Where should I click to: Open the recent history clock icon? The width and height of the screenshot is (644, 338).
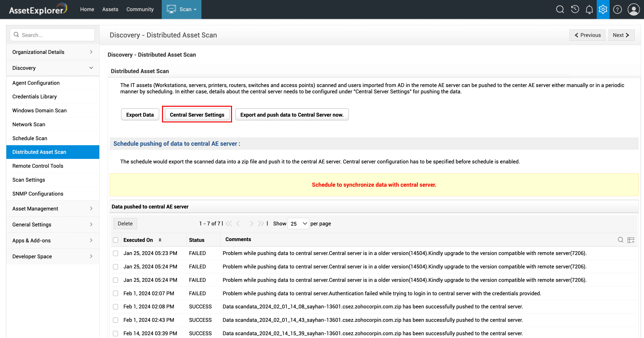pos(575,10)
